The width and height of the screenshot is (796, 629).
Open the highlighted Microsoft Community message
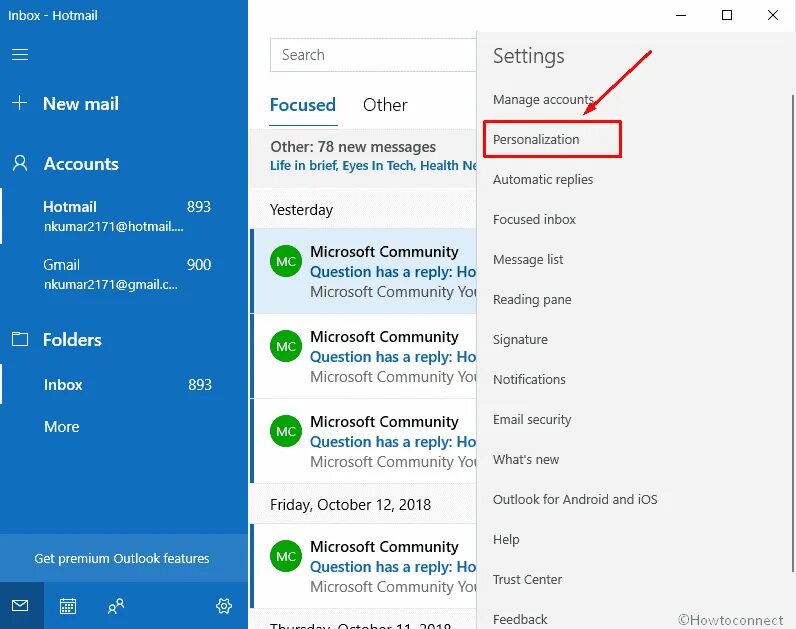[364, 271]
